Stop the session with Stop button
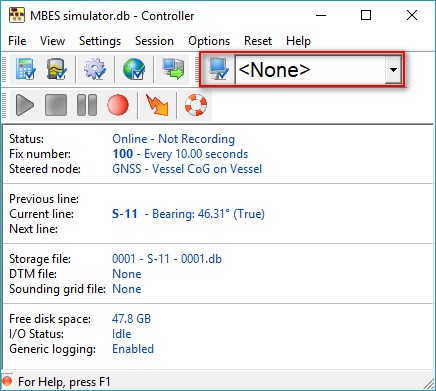This screenshot has width=436, height=391. tap(56, 105)
